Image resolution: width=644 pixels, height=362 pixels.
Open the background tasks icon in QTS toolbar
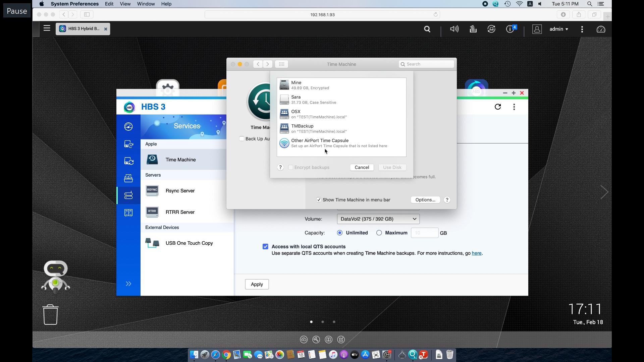pyautogui.click(x=473, y=29)
